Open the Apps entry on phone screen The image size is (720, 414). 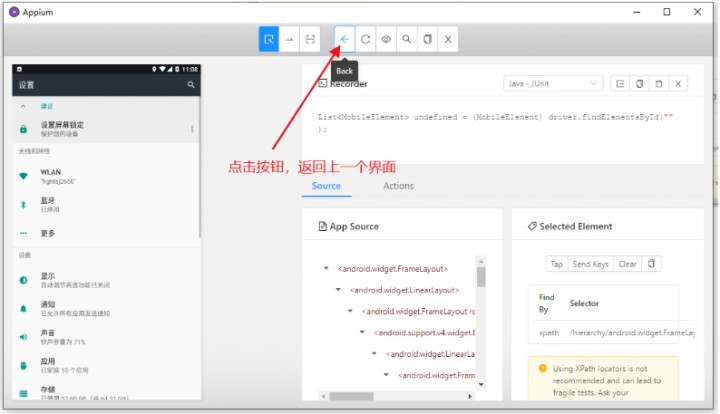point(107,365)
